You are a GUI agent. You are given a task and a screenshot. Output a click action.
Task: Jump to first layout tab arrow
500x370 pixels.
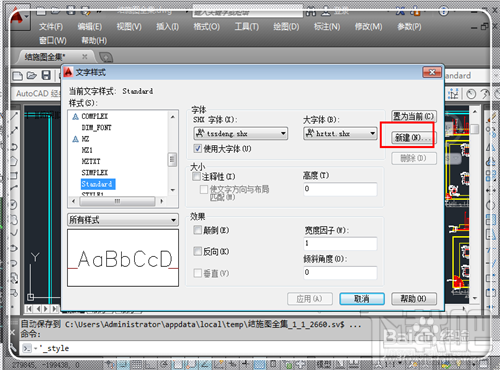29,309
